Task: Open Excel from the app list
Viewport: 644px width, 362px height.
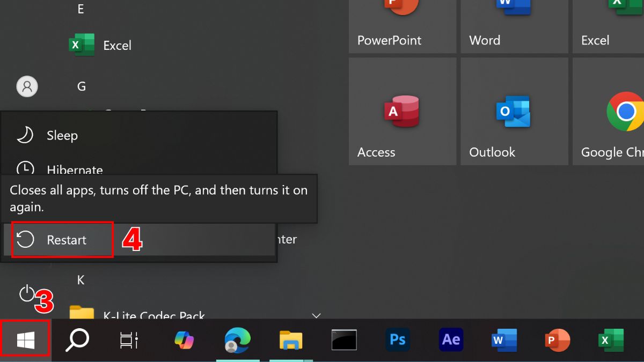Action: tap(100, 46)
